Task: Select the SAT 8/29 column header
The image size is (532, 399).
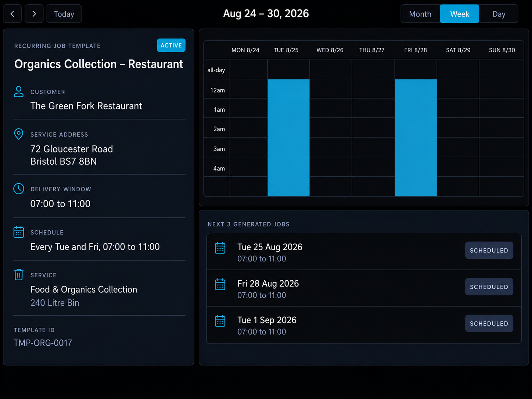Action: click(x=458, y=50)
